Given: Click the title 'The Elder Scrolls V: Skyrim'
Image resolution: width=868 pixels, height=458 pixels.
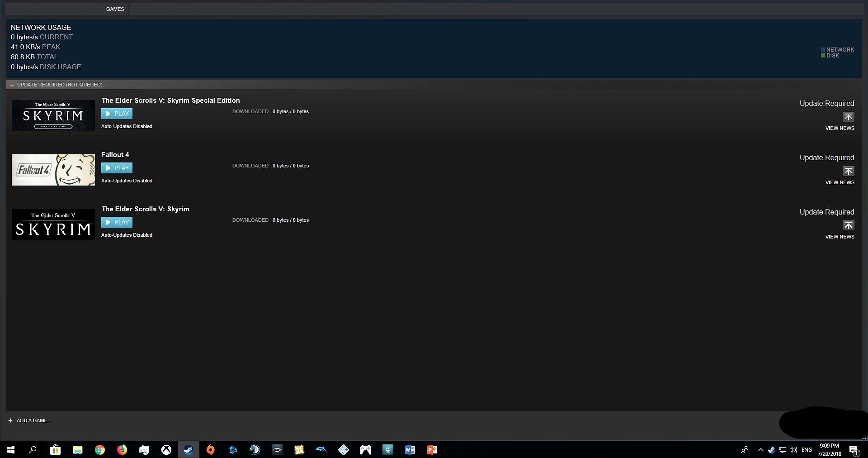Looking at the screenshot, I should coord(146,209).
